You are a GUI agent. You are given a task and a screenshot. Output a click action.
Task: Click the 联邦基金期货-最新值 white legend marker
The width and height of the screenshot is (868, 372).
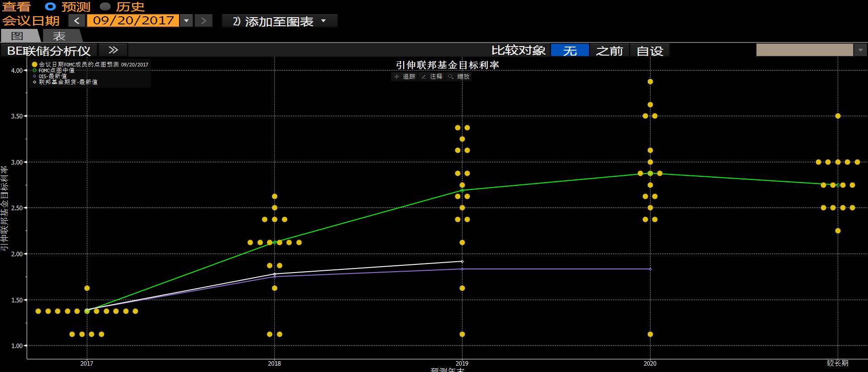pos(34,82)
